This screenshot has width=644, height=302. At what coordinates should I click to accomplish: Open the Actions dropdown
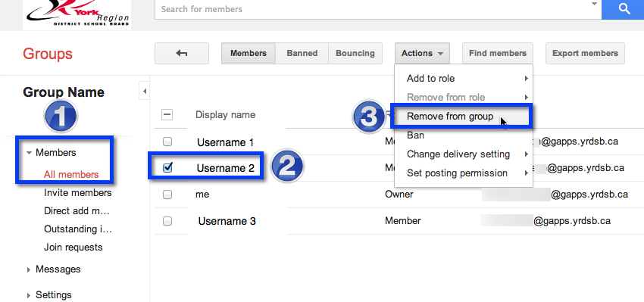tap(422, 53)
